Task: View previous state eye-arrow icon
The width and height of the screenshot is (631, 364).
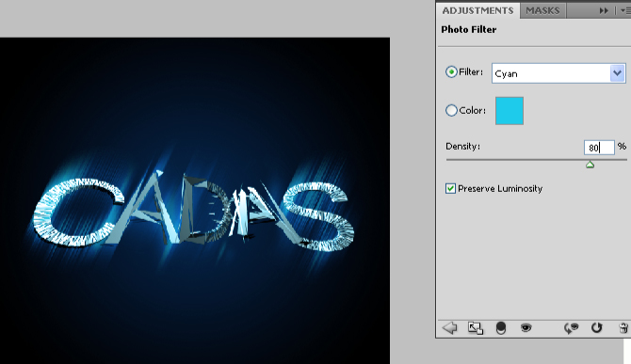Action: [571, 328]
